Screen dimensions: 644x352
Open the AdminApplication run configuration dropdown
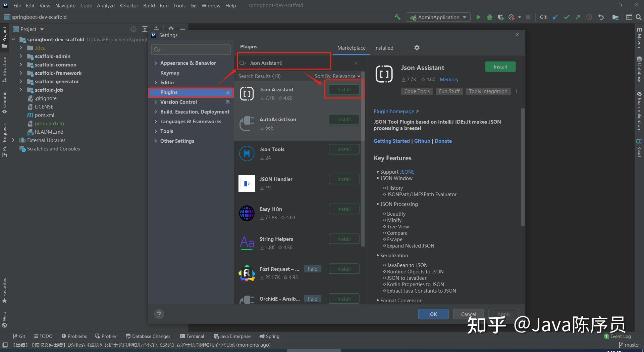(464, 17)
